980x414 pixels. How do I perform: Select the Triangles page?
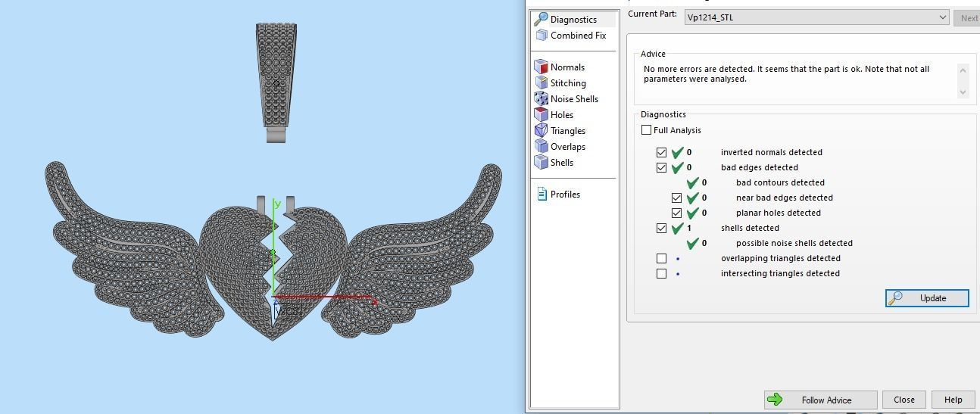point(568,130)
